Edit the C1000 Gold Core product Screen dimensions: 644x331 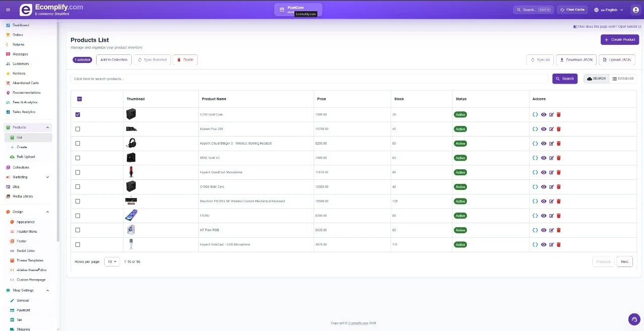tap(551, 187)
